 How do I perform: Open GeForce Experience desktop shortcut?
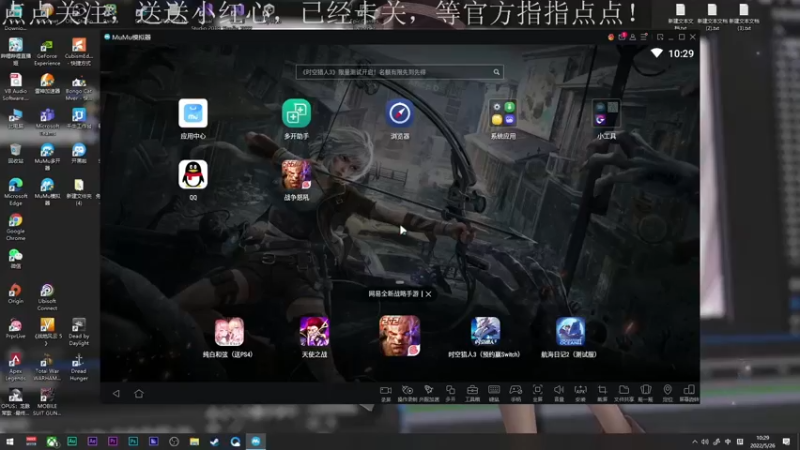pyautogui.click(x=47, y=53)
